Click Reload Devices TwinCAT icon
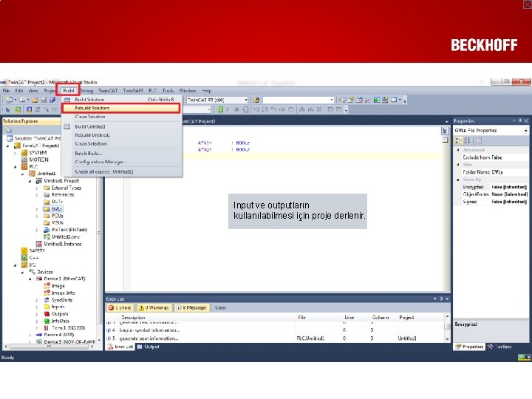Viewport: 532px width, 399px height. point(38,109)
